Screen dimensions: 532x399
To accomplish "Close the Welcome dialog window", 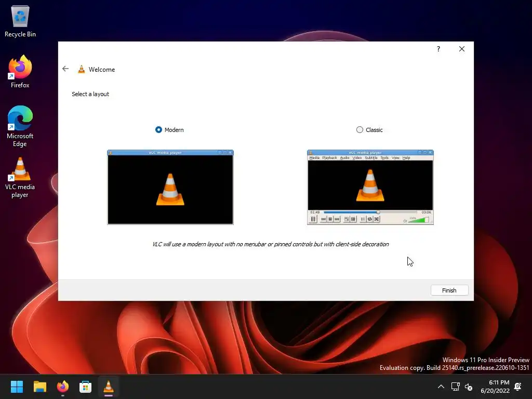I will point(462,49).
